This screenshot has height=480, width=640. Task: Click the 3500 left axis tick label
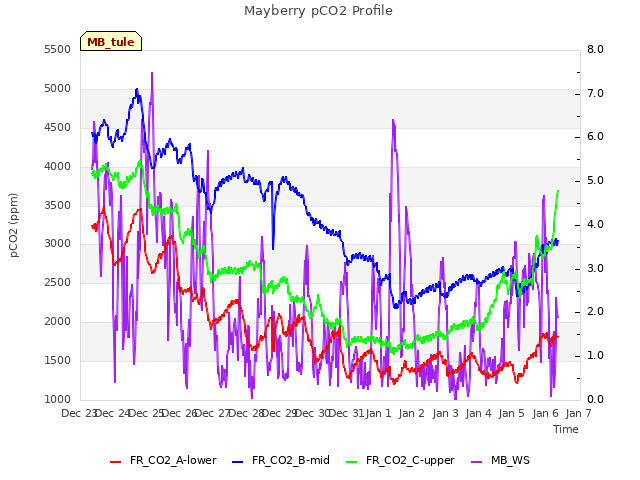[58, 205]
